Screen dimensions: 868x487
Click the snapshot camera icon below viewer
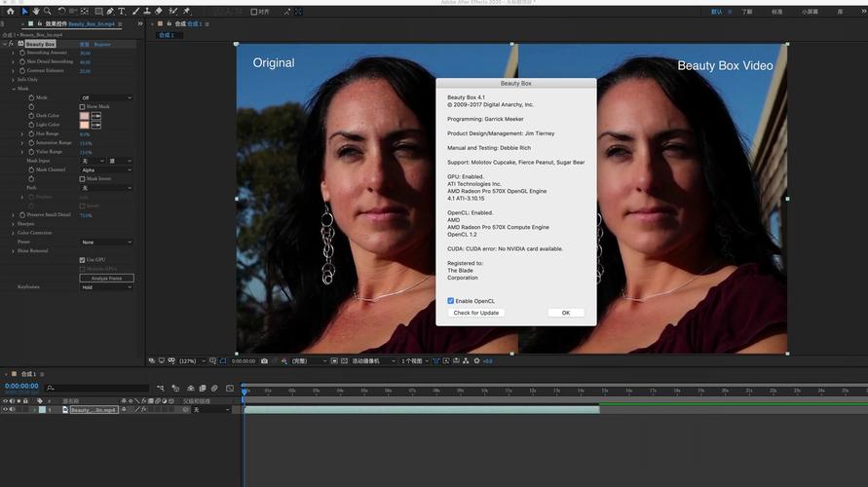265,360
